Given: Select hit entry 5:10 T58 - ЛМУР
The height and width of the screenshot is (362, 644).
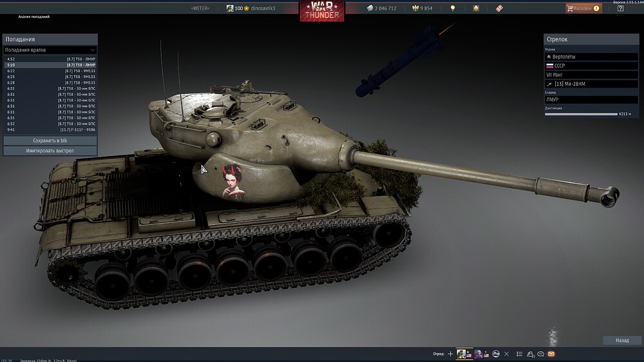Looking at the screenshot, I should pos(50,65).
